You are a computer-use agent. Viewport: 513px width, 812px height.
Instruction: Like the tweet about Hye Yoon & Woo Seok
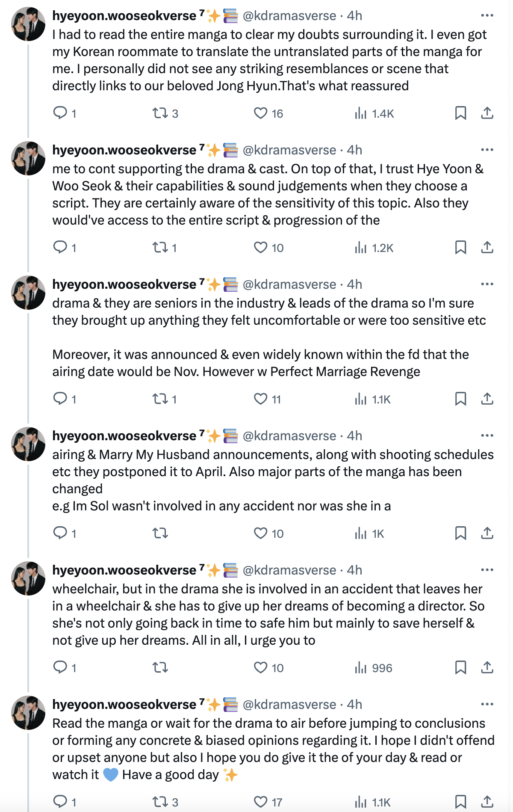coord(260,247)
